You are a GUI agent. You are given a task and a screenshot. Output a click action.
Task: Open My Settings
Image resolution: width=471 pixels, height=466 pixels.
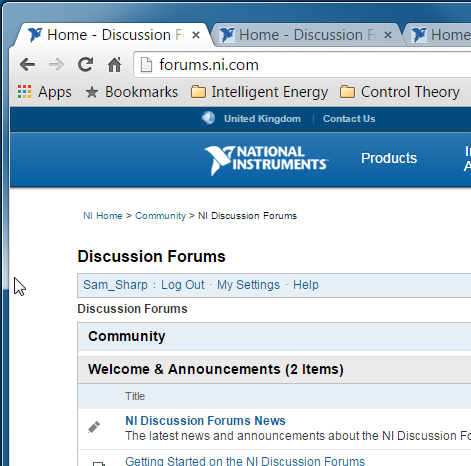(248, 285)
